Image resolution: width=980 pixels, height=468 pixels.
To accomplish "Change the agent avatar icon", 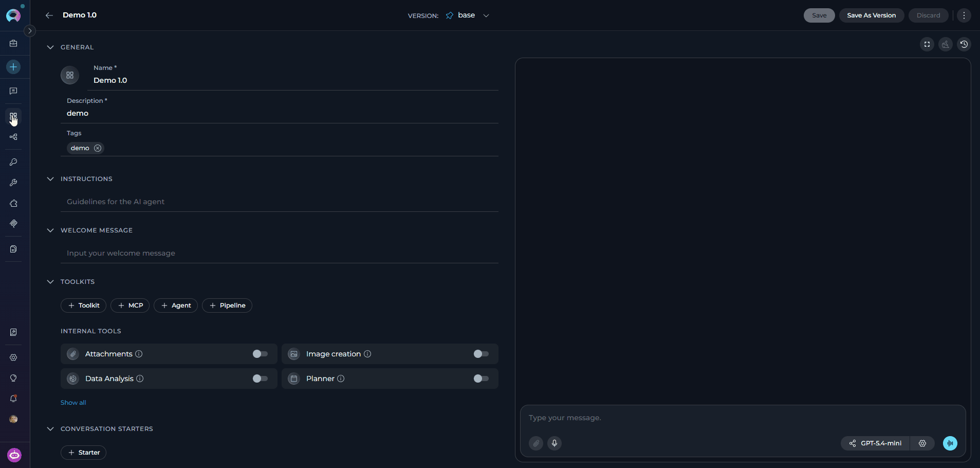I will click(70, 75).
